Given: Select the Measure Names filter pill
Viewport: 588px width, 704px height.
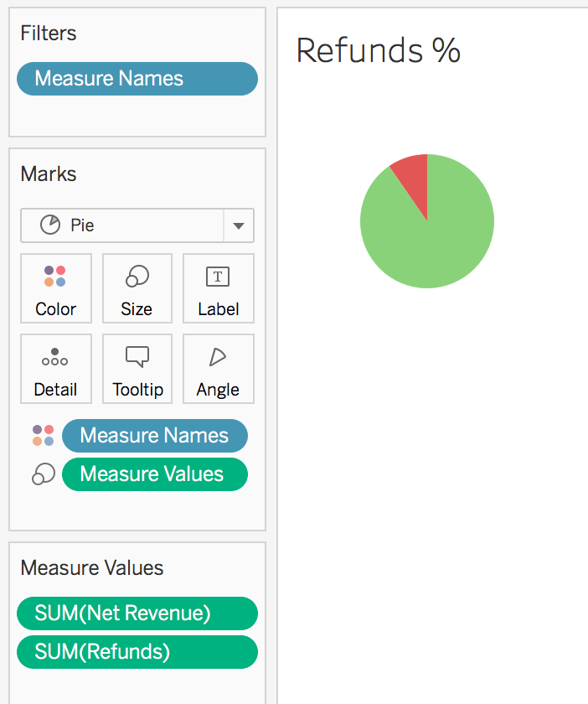Looking at the screenshot, I should pyautogui.click(x=137, y=79).
